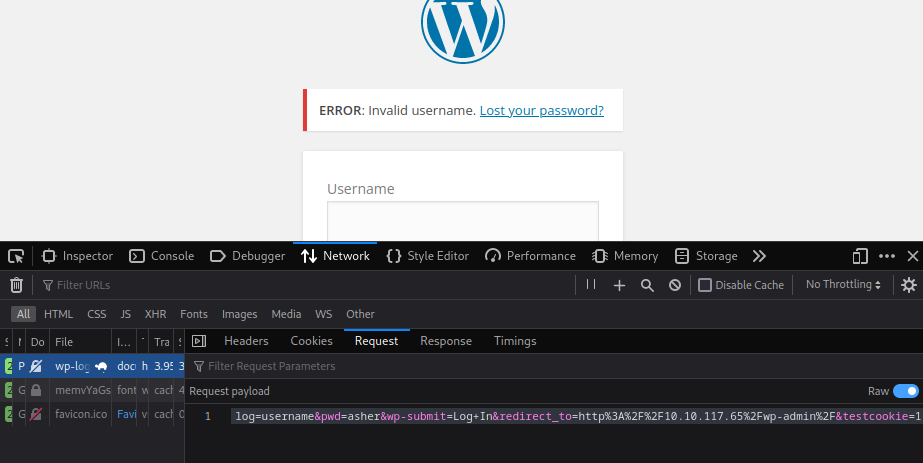Clear network log with trash icon
This screenshot has height=463, width=923.
point(16,285)
